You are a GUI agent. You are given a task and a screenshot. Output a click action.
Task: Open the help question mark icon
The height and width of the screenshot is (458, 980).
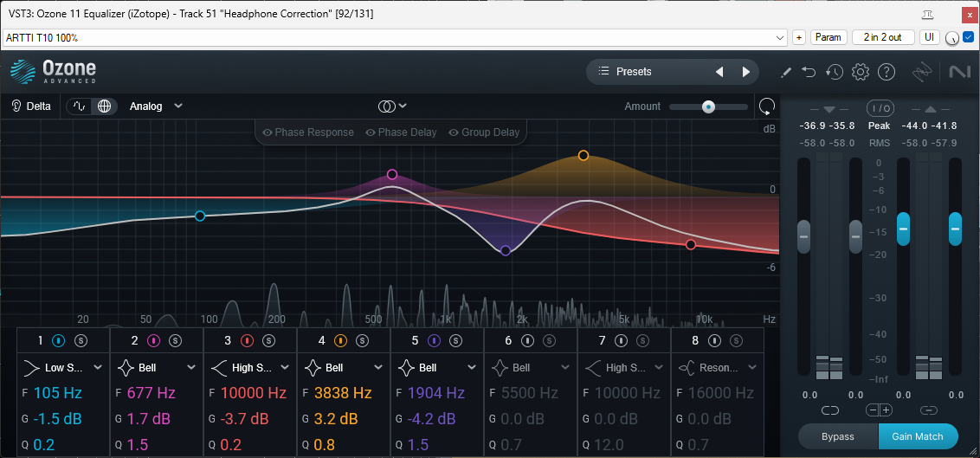pyautogui.click(x=887, y=73)
